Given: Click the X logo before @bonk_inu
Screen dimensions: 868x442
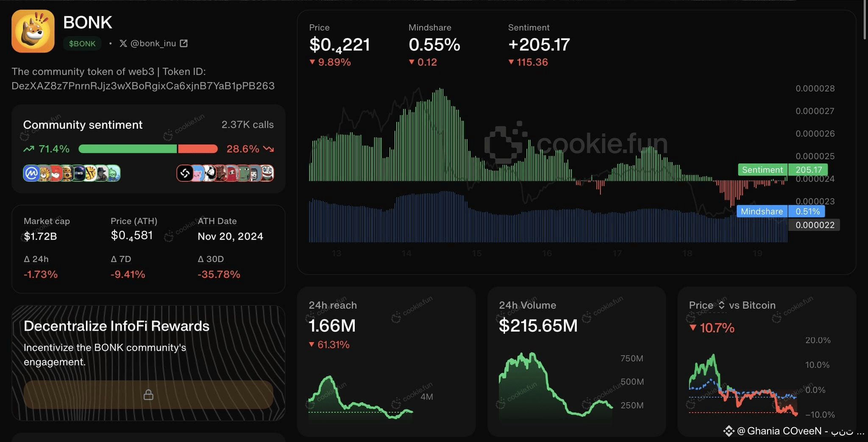Looking at the screenshot, I should click(x=123, y=43).
